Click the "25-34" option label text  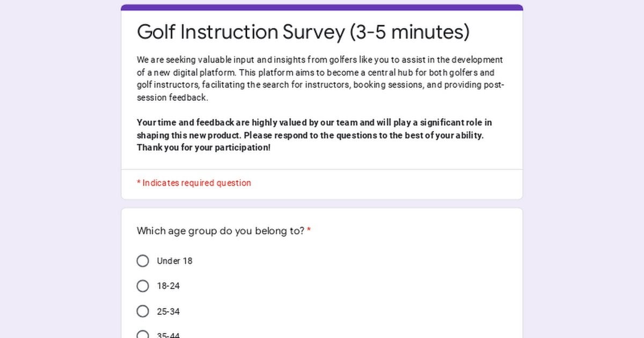point(168,311)
